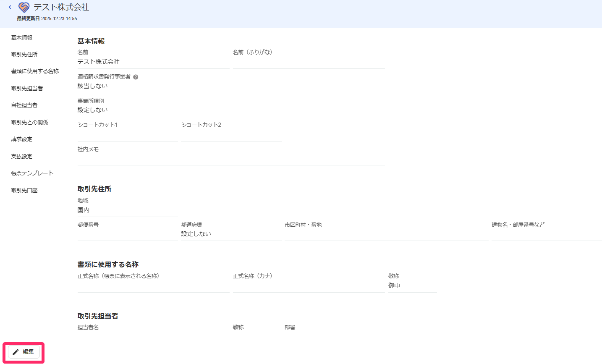Go to 帳票テンプレート section
Screen dimensions: 602x364
click(x=32, y=173)
